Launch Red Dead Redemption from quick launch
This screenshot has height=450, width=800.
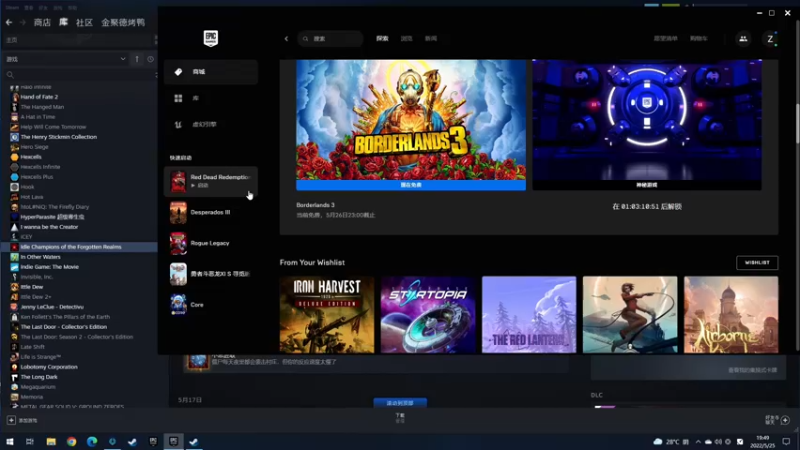[211, 181]
